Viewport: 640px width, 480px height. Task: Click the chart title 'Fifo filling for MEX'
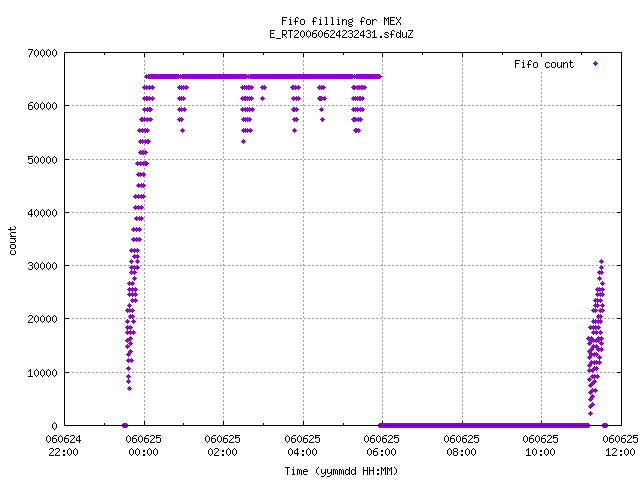click(341, 21)
